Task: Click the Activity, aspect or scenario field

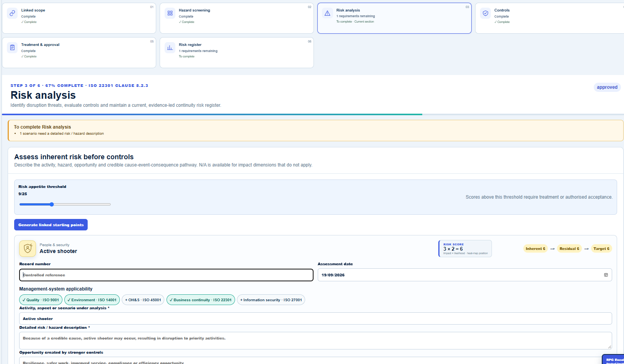Action: coord(315,318)
